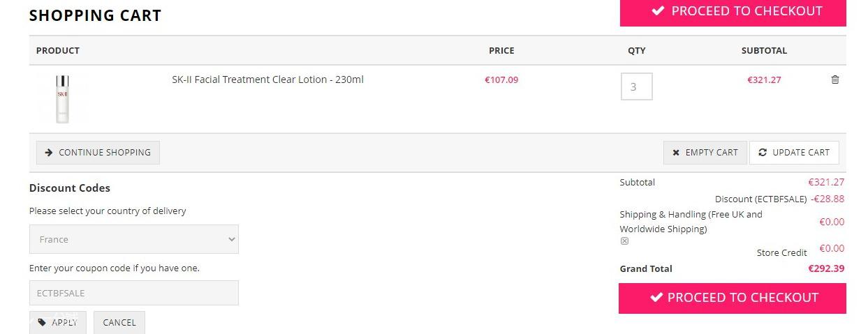868x334 pixels.
Task: Cancel the applied coupon code
Action: (x=119, y=322)
